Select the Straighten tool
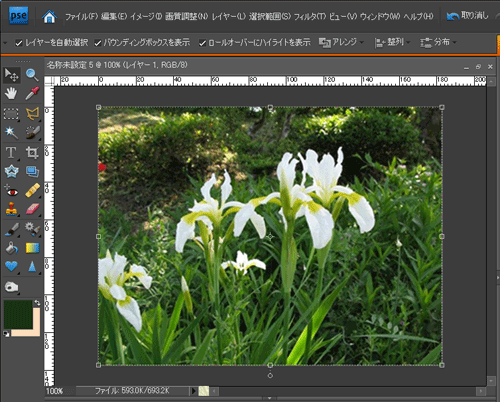Viewport: 500px width, 402px height. tap(32, 172)
